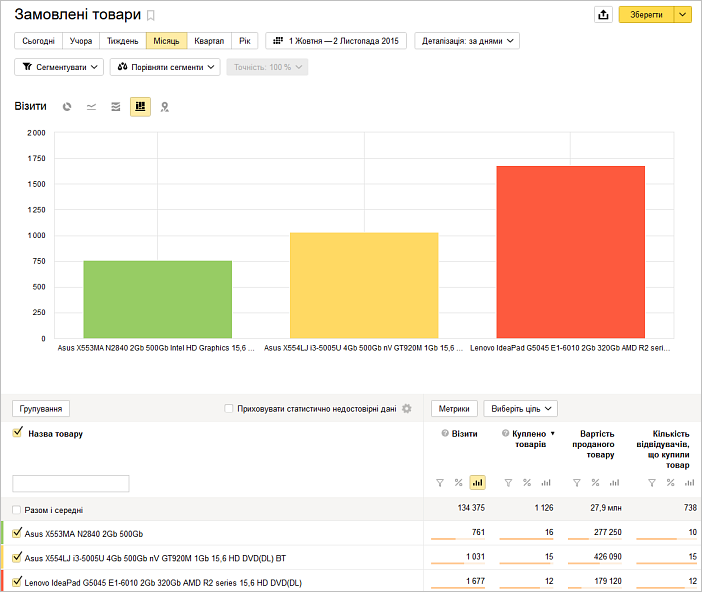Uncheck Asus X553MA N2840 row checkbox
This screenshot has width=702, height=592.
17,532
